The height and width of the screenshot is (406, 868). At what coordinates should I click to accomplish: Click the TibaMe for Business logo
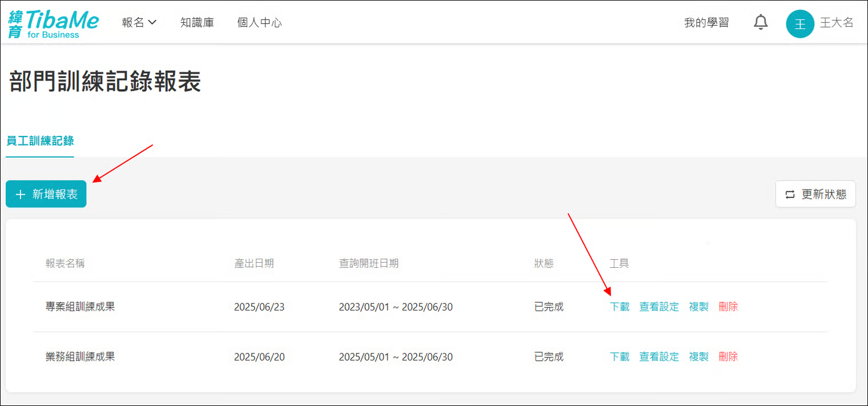pos(53,23)
